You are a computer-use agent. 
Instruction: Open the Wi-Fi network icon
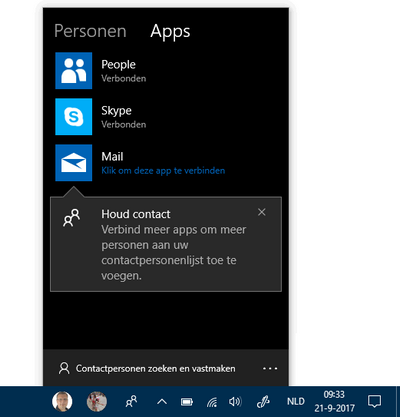click(212, 402)
